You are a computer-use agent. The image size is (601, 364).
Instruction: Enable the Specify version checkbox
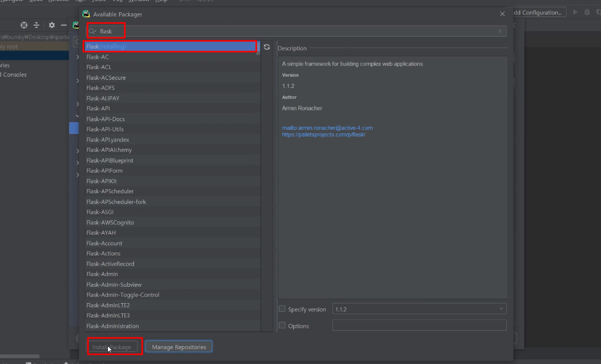click(x=282, y=309)
